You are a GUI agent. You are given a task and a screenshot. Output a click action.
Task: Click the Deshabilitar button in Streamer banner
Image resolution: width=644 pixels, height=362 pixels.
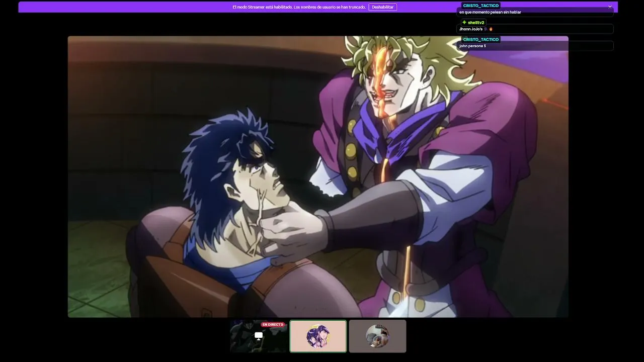pos(382,7)
